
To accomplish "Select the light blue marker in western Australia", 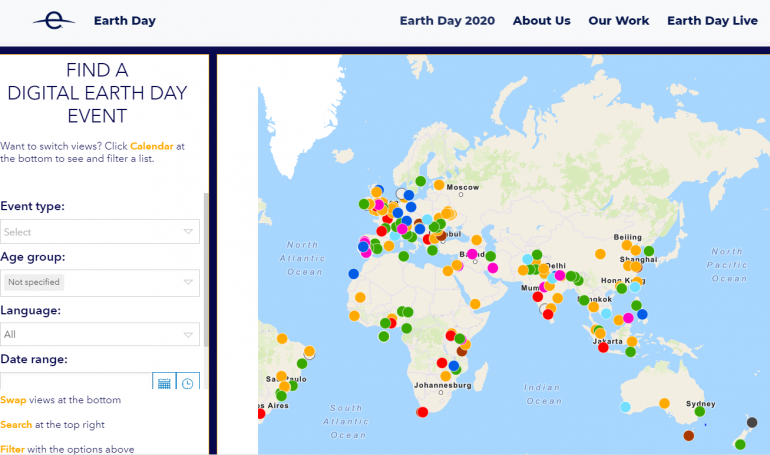I will tap(625, 407).
